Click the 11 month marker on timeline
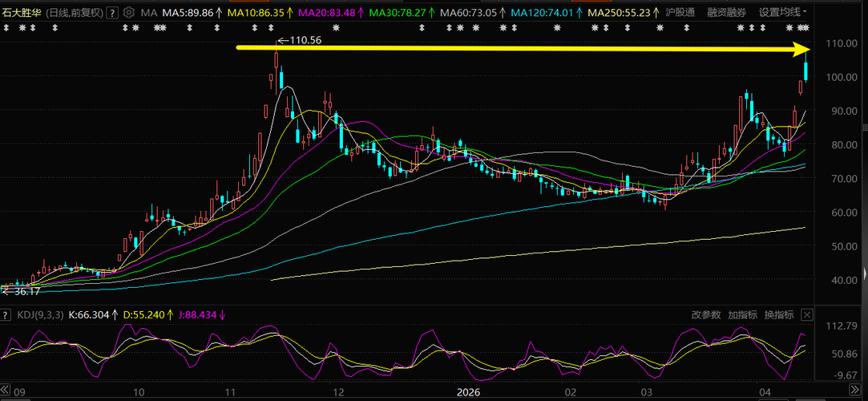The image size is (868, 401). [x=230, y=392]
